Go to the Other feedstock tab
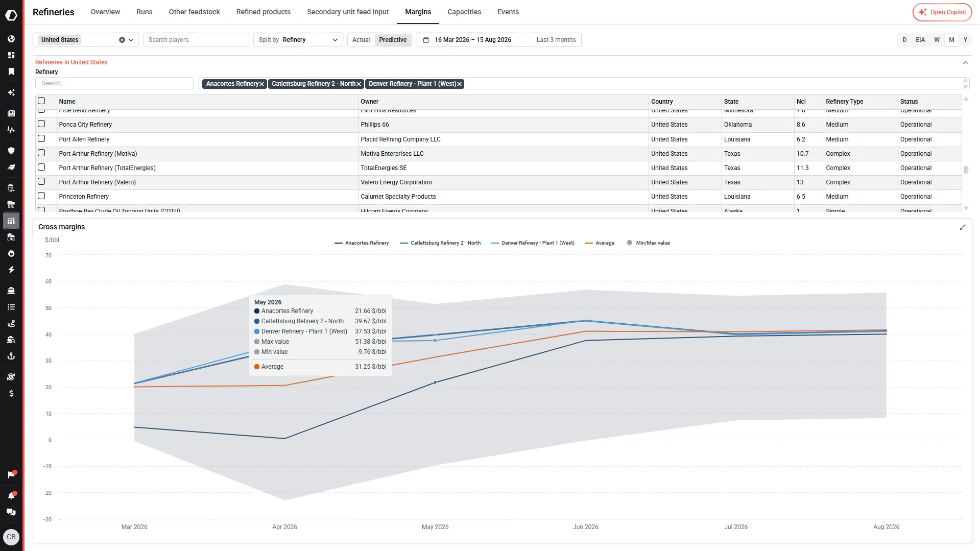Viewport: 980px width, 551px height. (x=194, y=12)
